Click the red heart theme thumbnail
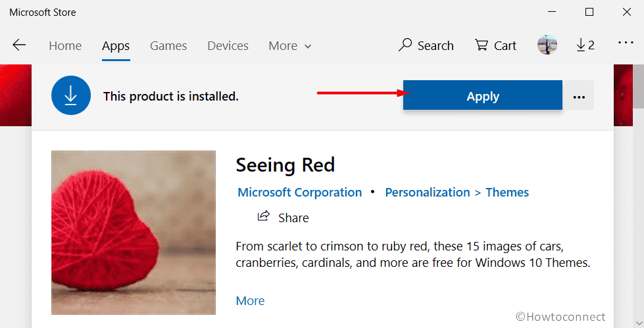Image resolution: width=644 pixels, height=328 pixels. coord(134,233)
